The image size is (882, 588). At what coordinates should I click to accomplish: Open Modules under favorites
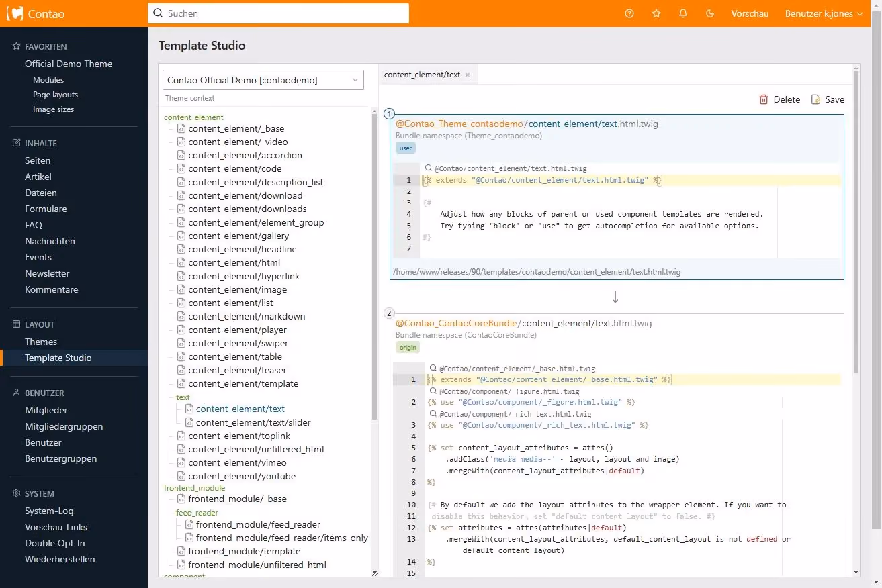tap(48, 80)
